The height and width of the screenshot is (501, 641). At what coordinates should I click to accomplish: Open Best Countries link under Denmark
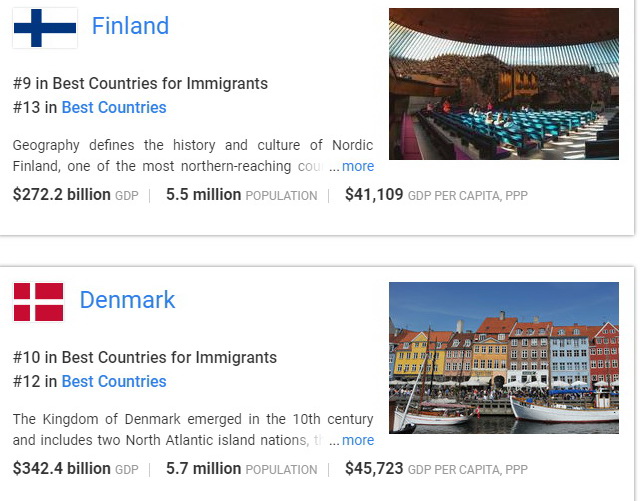pyautogui.click(x=114, y=381)
